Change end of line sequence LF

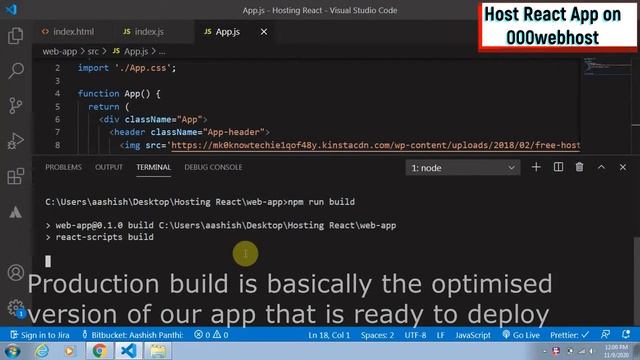[x=440, y=335]
